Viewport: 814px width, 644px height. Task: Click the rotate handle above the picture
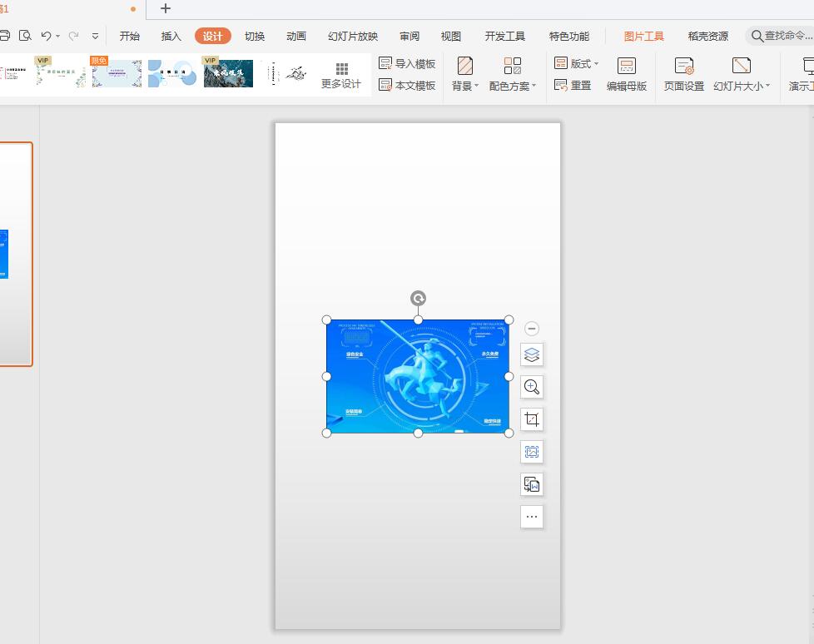(418, 299)
